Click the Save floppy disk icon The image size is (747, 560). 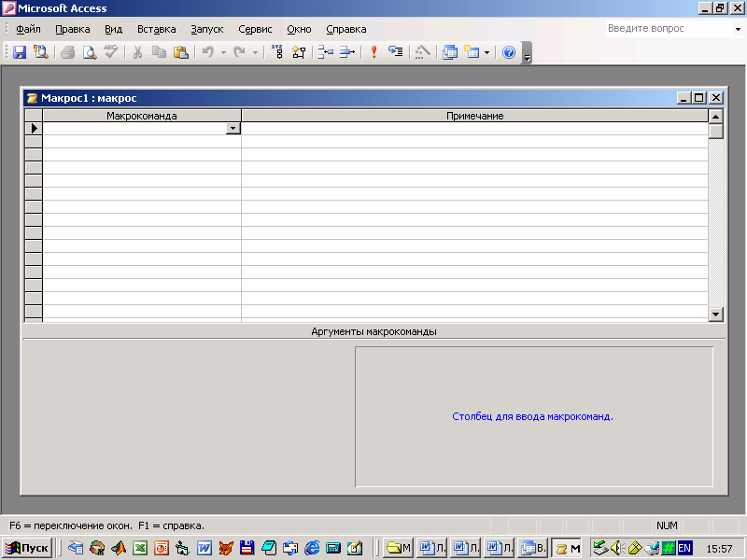click(x=20, y=52)
